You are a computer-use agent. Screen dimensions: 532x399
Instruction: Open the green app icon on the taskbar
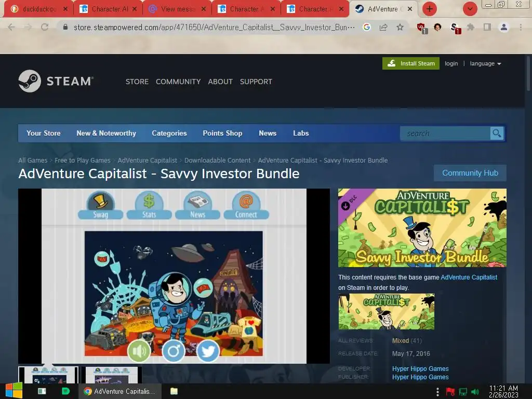(66, 391)
